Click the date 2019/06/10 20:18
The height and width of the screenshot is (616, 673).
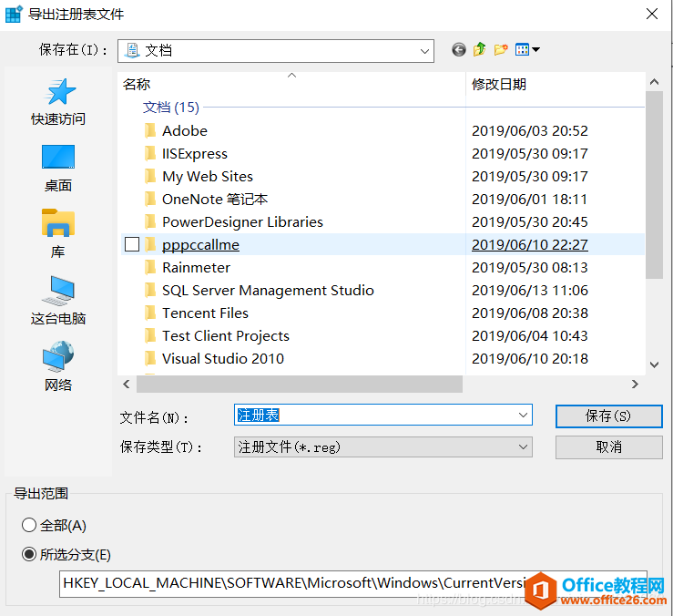[530, 358]
